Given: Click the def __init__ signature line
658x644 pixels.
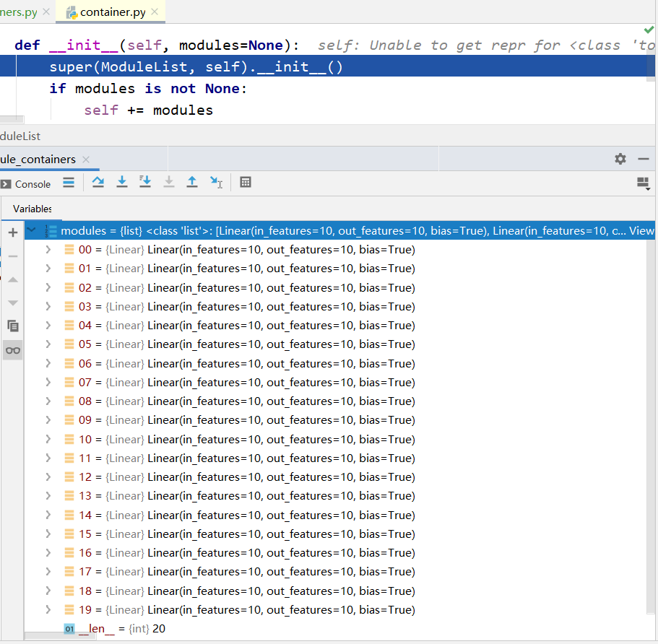Looking at the screenshot, I should (x=157, y=45).
